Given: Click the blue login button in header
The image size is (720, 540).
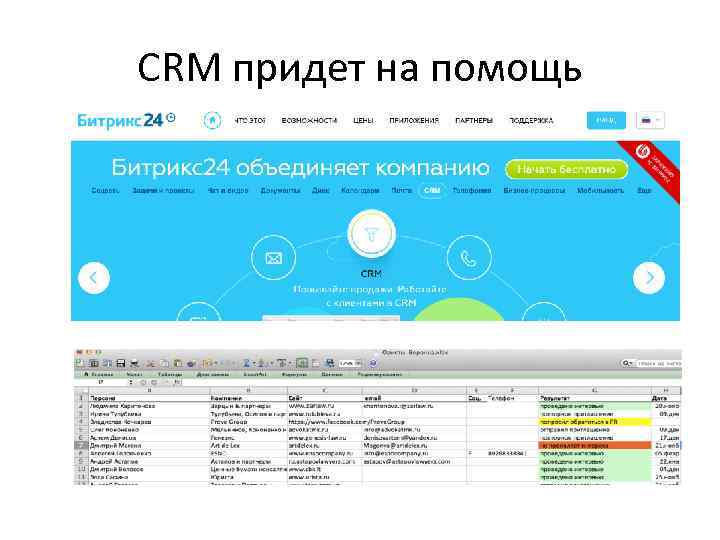Looking at the screenshot, I should pyautogui.click(x=606, y=120).
